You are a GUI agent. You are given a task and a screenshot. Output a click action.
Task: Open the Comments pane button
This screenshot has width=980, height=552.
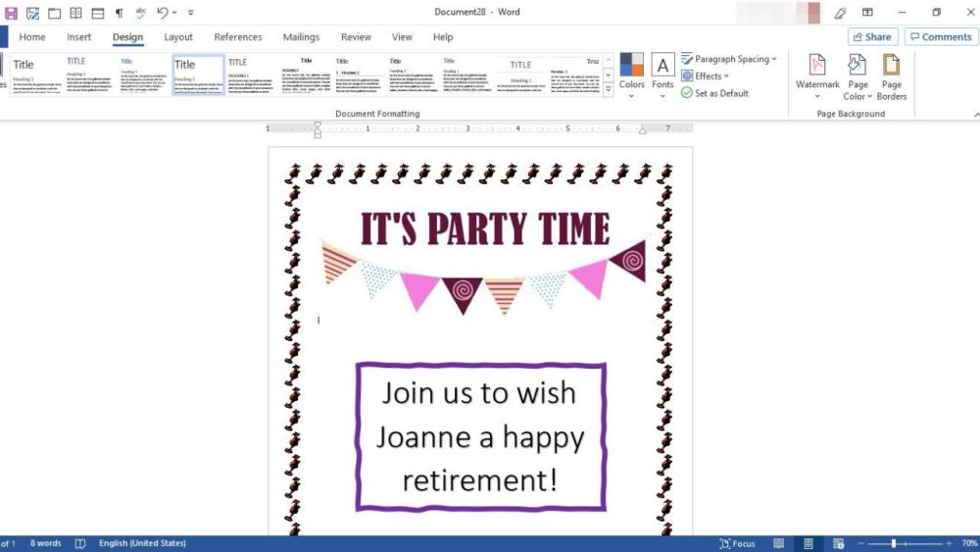tap(941, 37)
